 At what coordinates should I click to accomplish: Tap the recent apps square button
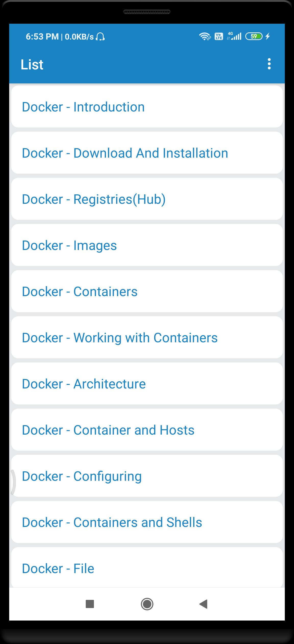[x=90, y=604]
